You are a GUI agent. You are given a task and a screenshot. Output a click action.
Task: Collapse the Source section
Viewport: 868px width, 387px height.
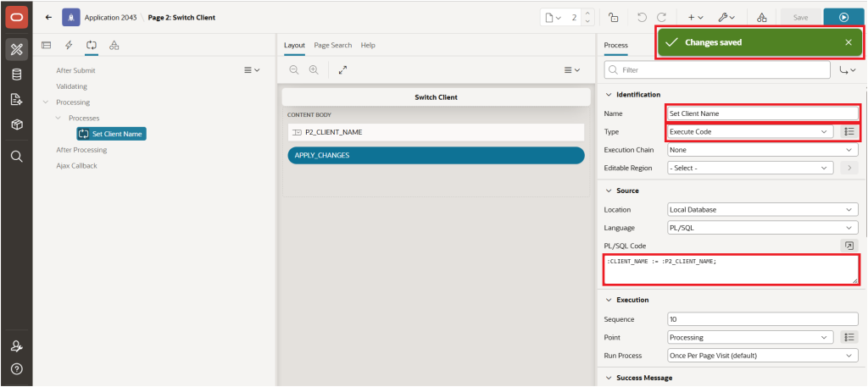click(609, 191)
